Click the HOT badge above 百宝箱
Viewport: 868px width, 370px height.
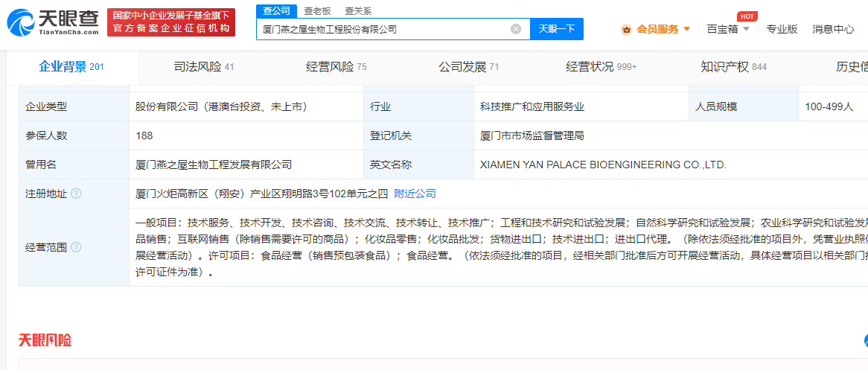(747, 16)
